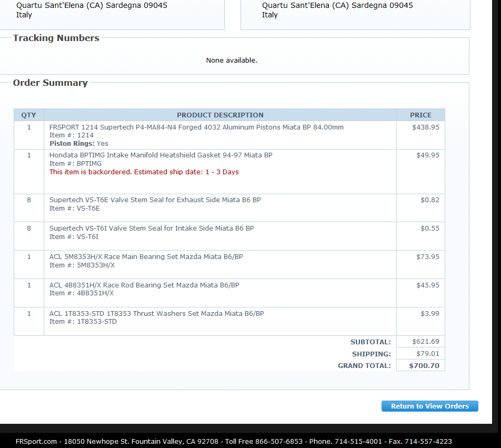Select ACL Race Main Bearing Set description
The width and height of the screenshot is (501, 448).
[146, 256]
